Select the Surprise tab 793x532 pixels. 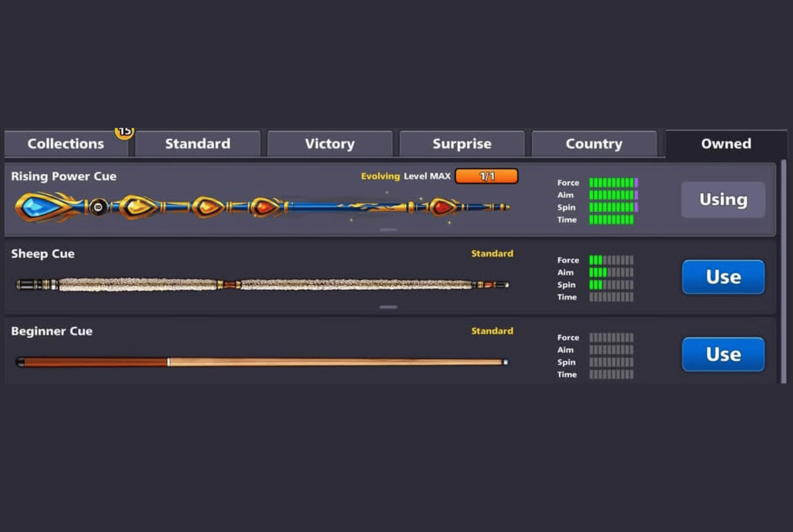point(462,144)
